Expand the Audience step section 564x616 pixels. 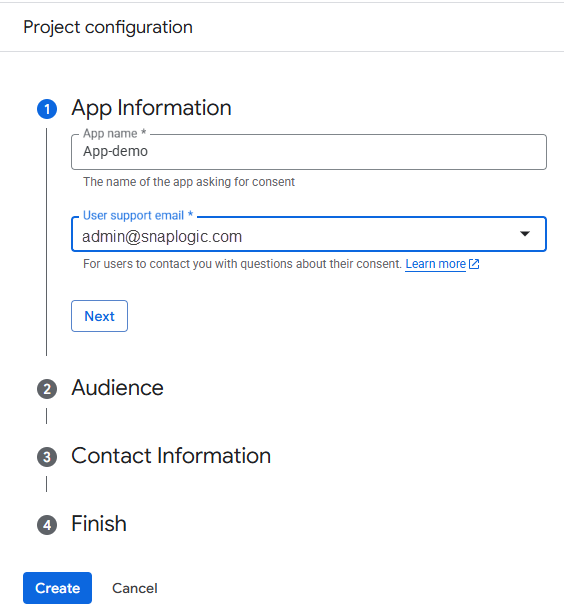117,388
